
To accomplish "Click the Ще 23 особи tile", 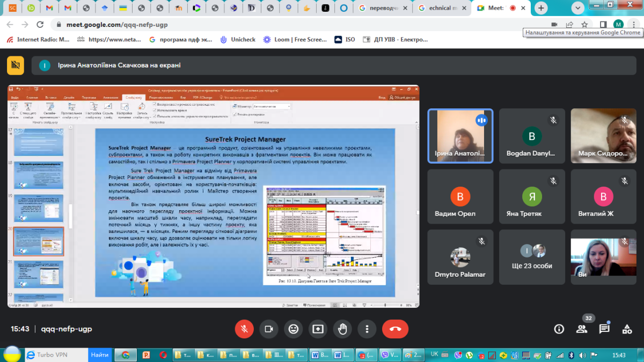I will click(532, 257).
